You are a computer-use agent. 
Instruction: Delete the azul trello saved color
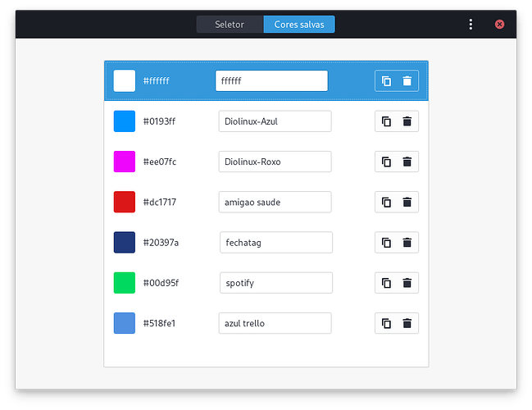click(407, 323)
